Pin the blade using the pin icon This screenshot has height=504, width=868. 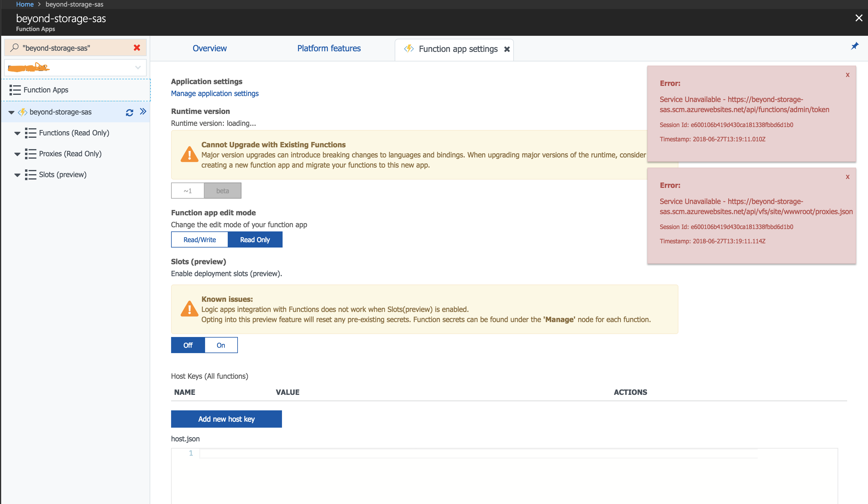tap(855, 46)
